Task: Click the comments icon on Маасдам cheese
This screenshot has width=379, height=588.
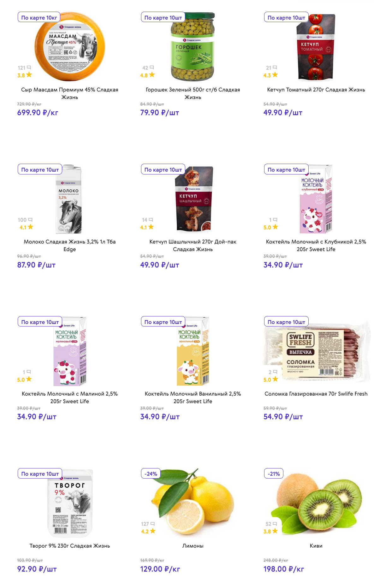Action: click(x=29, y=68)
